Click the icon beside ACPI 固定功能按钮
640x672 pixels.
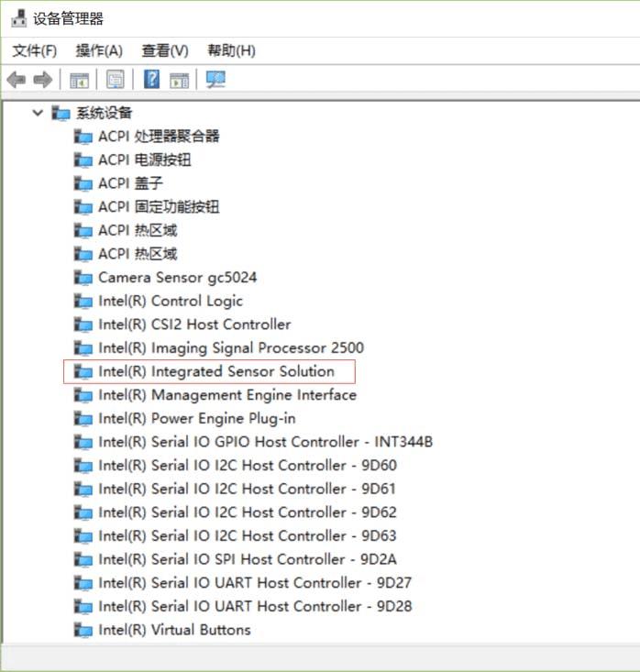[83, 207]
